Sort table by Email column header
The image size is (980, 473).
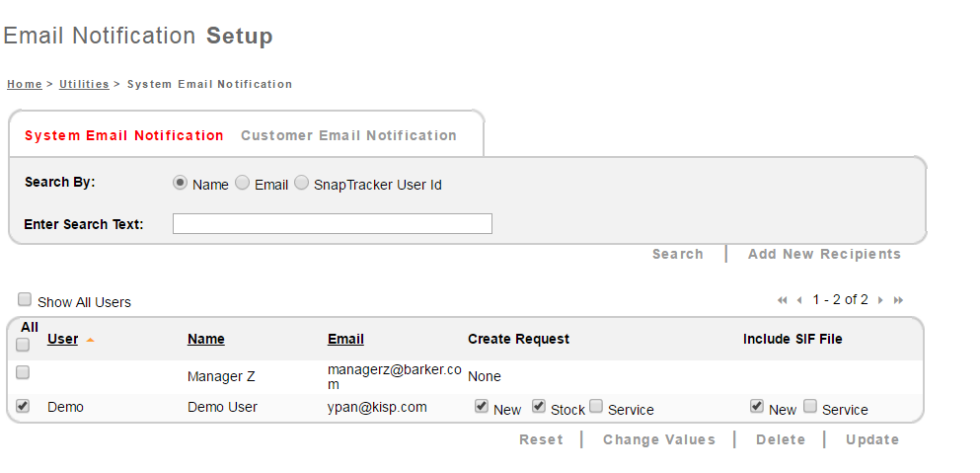[345, 339]
